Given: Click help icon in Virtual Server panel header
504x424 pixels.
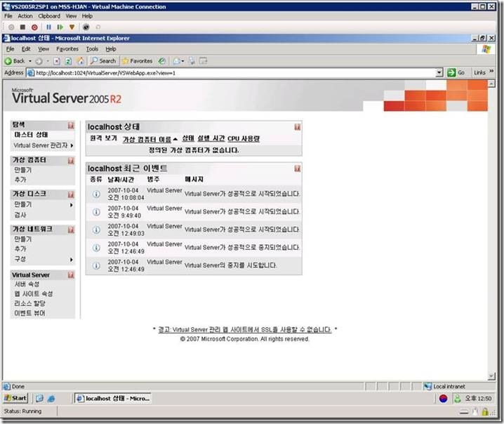Looking at the screenshot, I should 71,275.
